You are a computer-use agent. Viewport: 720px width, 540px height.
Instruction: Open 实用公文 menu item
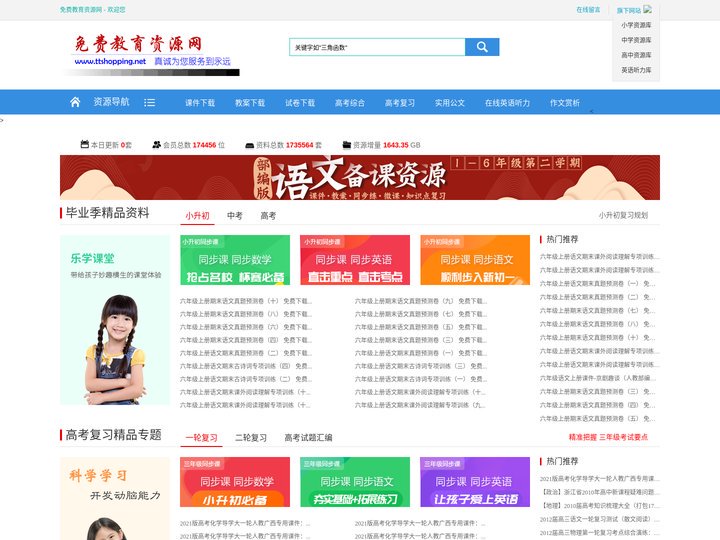450,103
